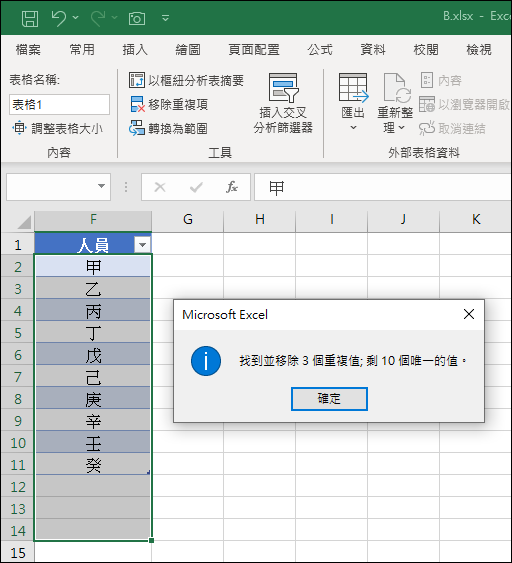This screenshot has width=512, height=563.
Task: Select column H header
Action: [260, 219]
